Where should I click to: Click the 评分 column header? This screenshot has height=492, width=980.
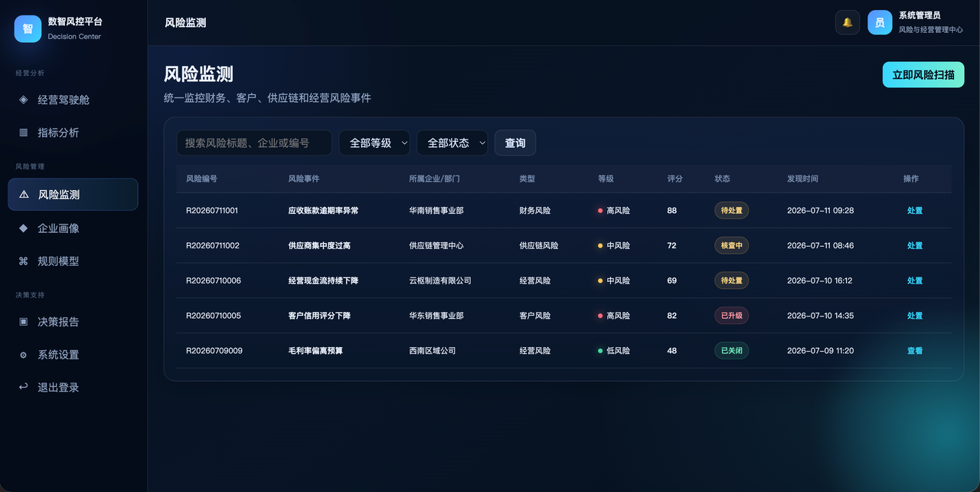(675, 179)
